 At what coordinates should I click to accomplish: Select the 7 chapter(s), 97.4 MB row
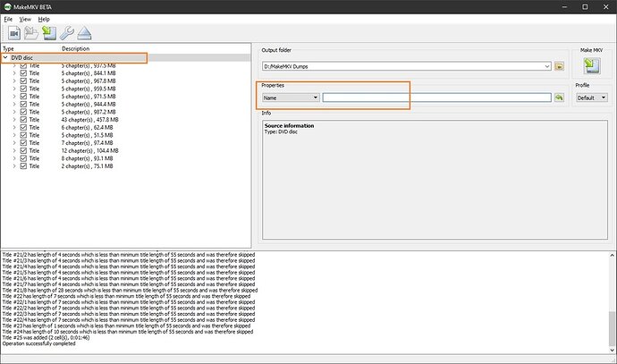point(125,143)
